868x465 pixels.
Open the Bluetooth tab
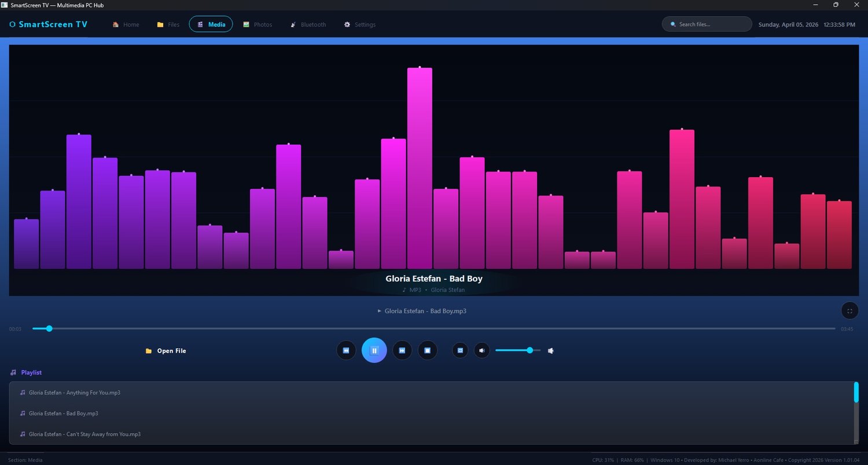pos(308,24)
